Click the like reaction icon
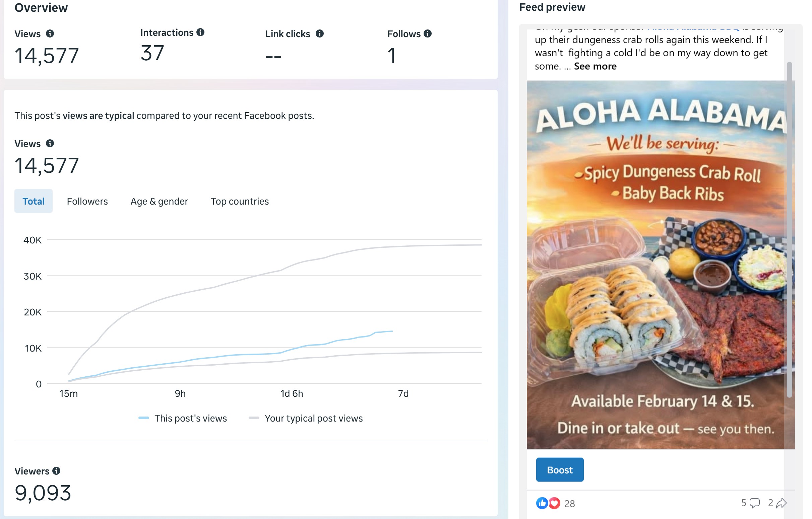The image size is (812, 519). pyautogui.click(x=542, y=503)
